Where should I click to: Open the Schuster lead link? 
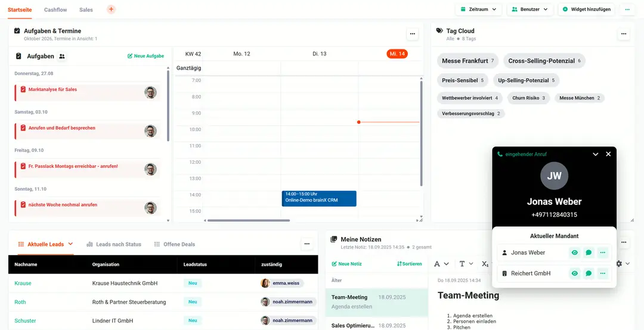tap(25, 320)
